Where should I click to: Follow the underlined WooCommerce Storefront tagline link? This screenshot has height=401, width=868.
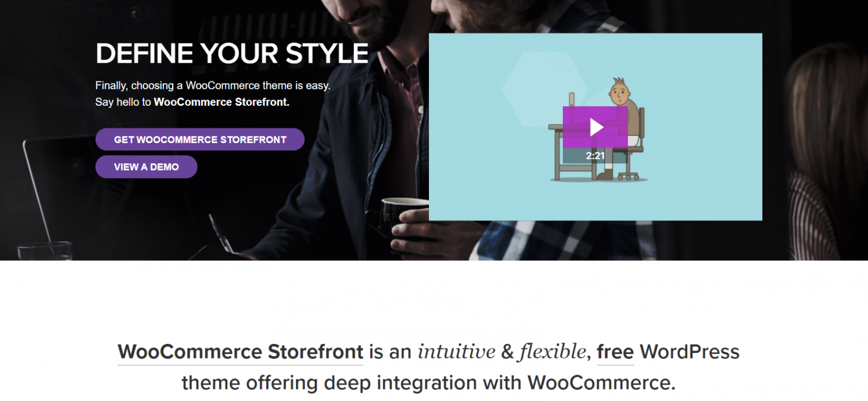pos(240,352)
